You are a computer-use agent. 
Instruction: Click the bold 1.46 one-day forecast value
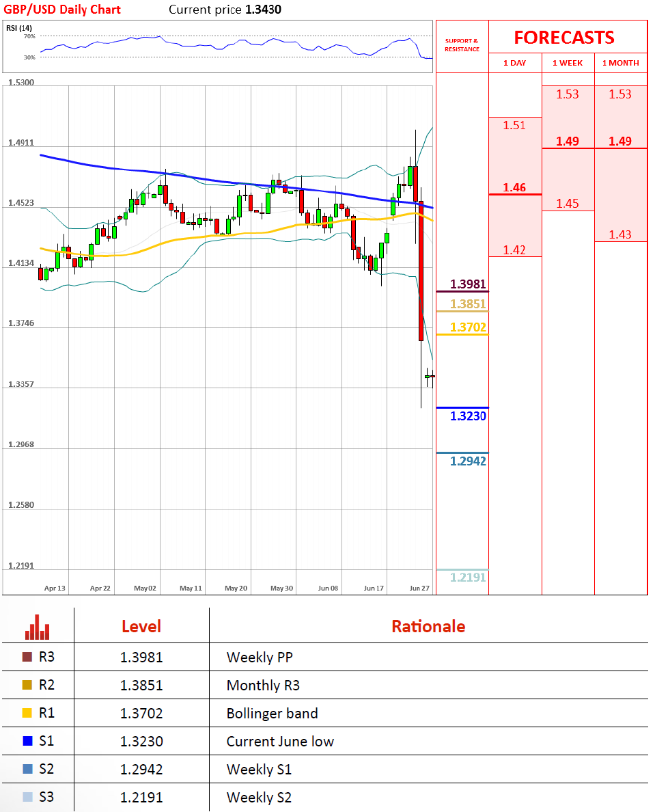514,187
